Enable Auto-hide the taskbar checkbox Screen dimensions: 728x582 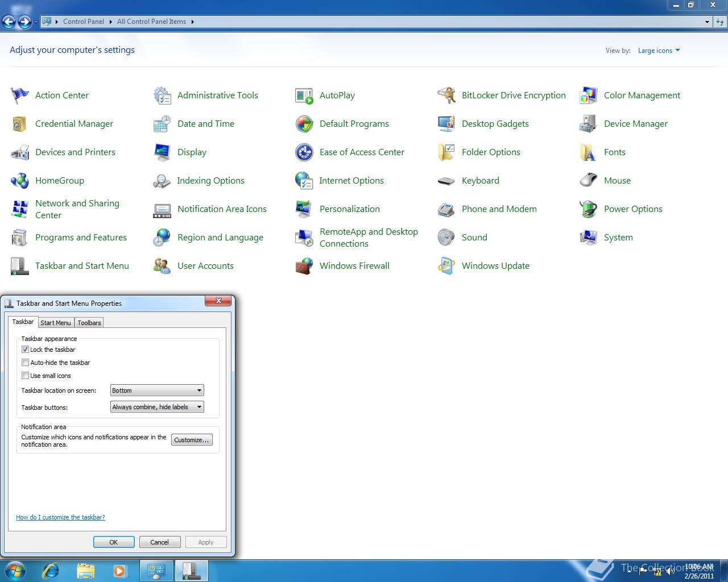click(25, 363)
